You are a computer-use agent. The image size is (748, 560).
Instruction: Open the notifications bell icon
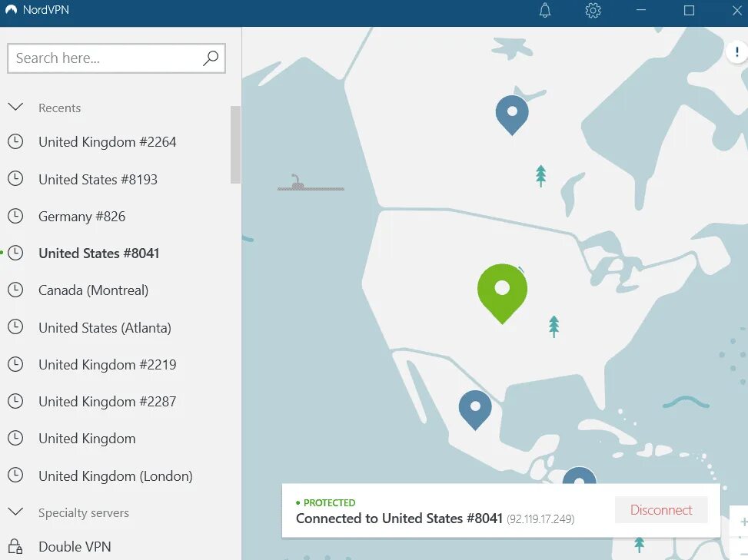[x=545, y=11]
